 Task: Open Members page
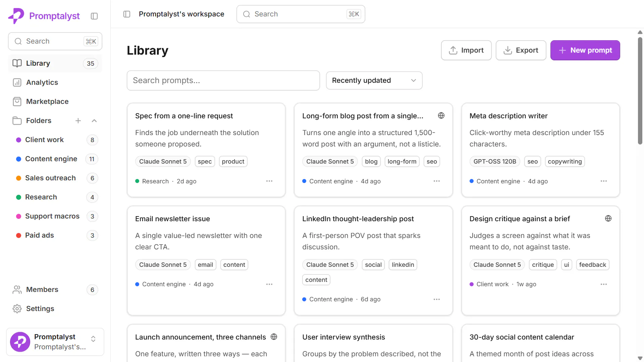point(55,290)
